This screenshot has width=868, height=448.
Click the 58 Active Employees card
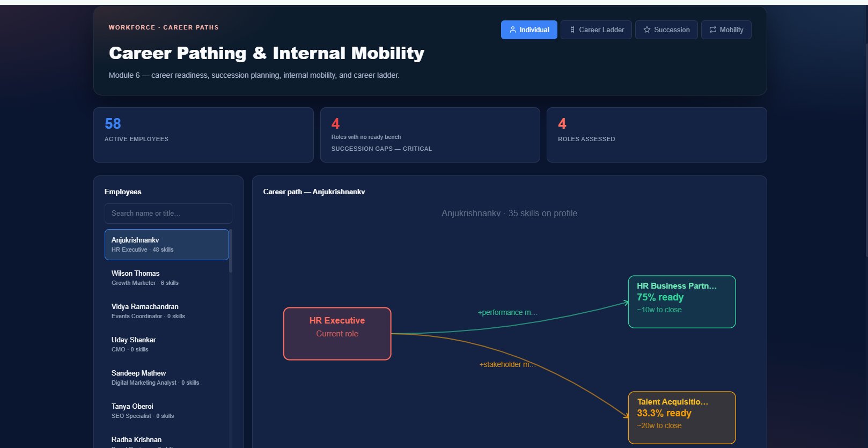(203, 135)
